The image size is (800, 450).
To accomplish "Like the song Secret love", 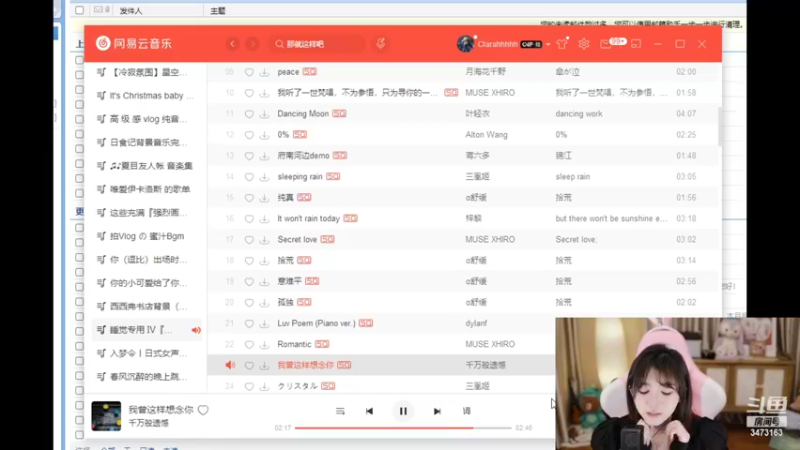I will click(249, 240).
